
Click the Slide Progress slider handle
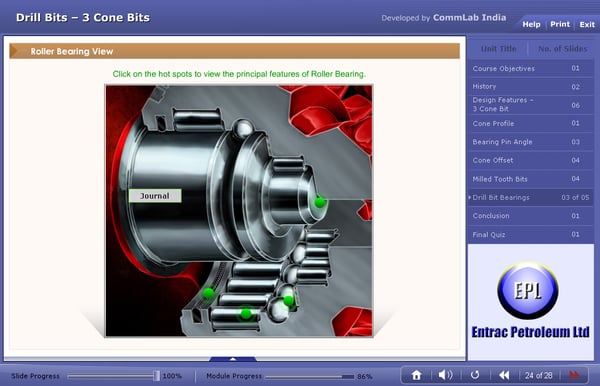[157, 376]
